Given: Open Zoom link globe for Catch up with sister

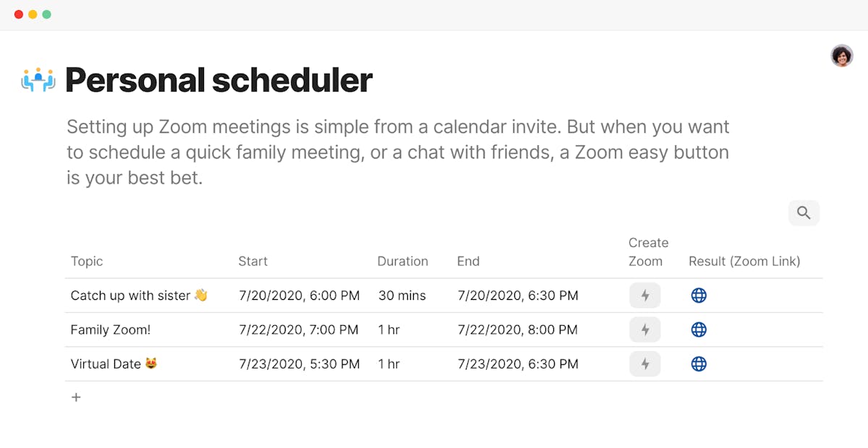Looking at the screenshot, I should click(699, 296).
